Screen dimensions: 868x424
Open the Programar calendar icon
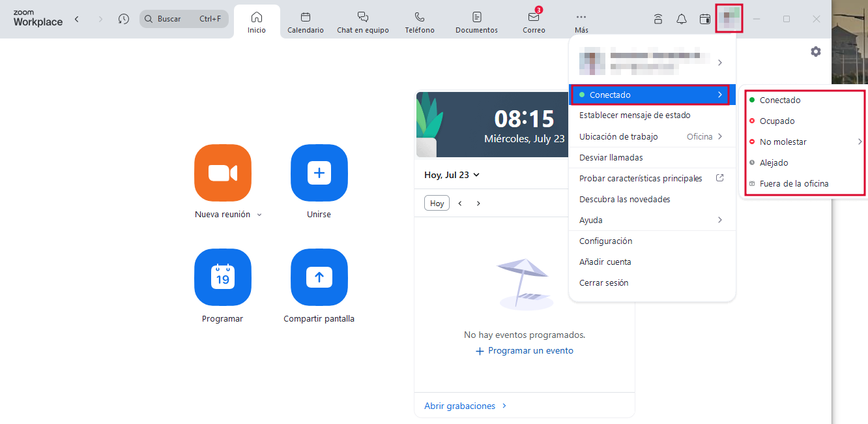click(222, 277)
